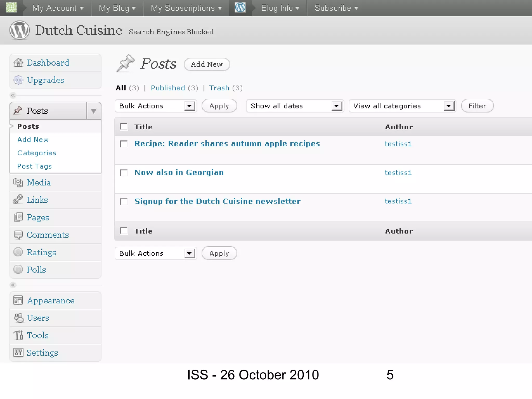The width and height of the screenshot is (532, 399).
Task: Click the Appearance icon in sidebar
Action: [18, 301]
